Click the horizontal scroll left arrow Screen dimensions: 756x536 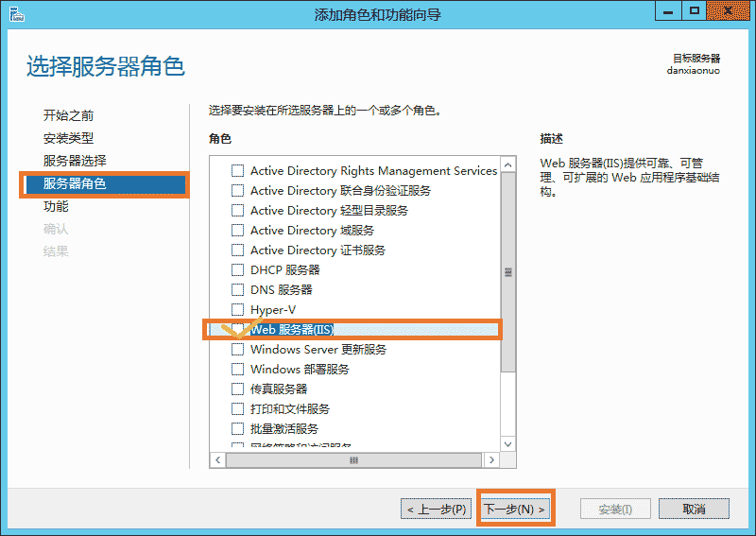coord(216,459)
